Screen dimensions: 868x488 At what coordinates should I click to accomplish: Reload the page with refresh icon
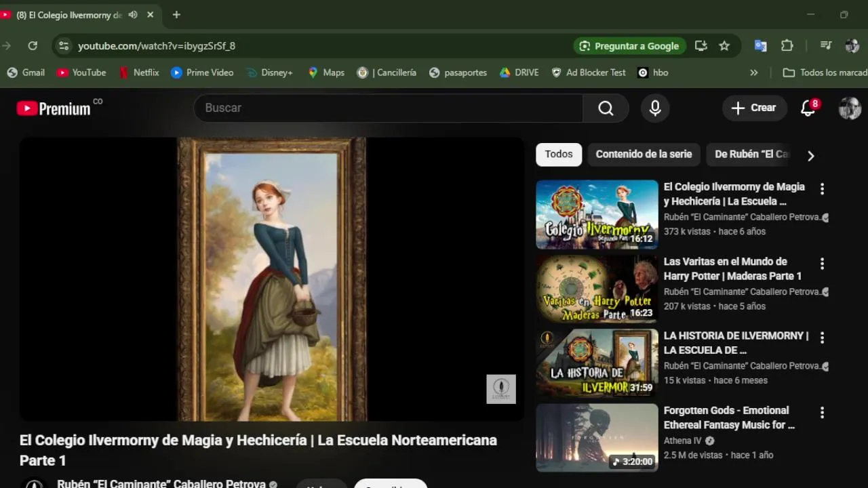[32, 46]
